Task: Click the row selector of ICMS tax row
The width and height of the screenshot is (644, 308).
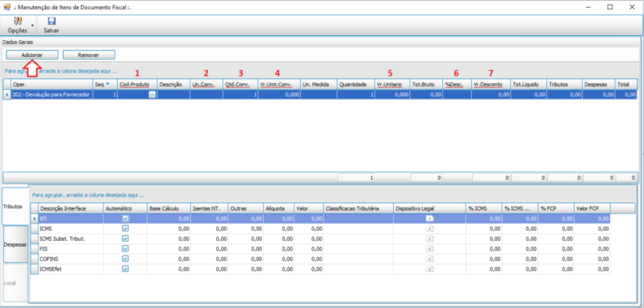Action: (35, 228)
